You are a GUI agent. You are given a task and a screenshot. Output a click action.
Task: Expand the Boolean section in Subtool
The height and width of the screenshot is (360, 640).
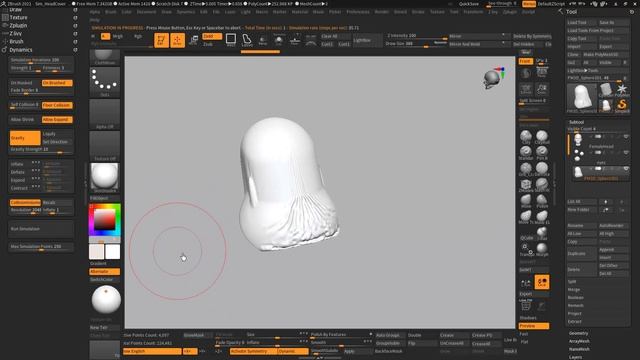575,298
